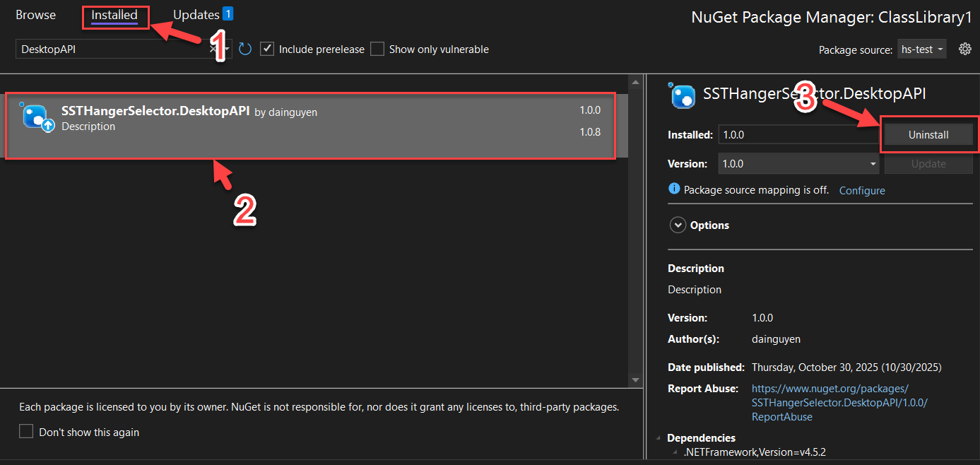
Task: Uncheck Include prerelease
Action: click(x=267, y=49)
